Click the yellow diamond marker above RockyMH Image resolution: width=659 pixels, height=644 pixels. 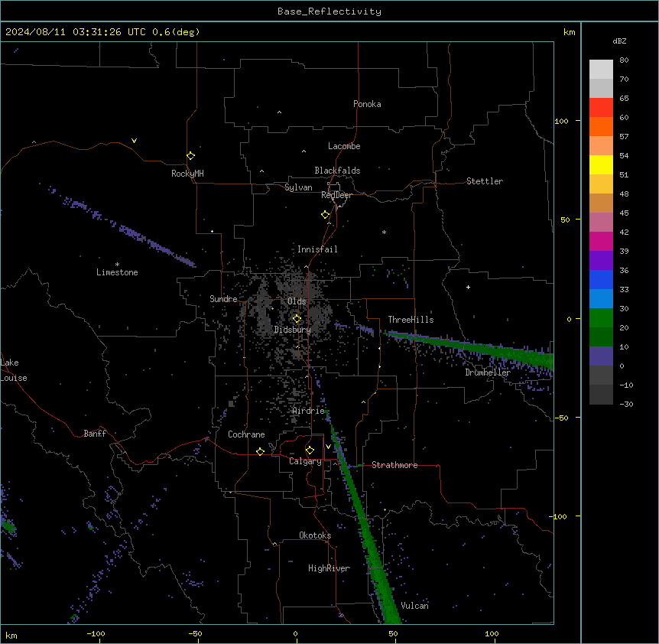(190, 156)
